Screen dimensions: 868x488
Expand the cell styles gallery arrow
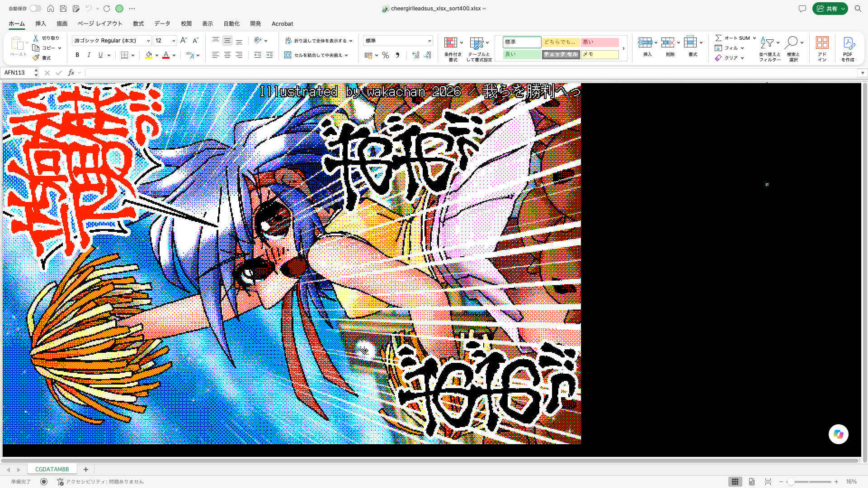tap(623, 48)
